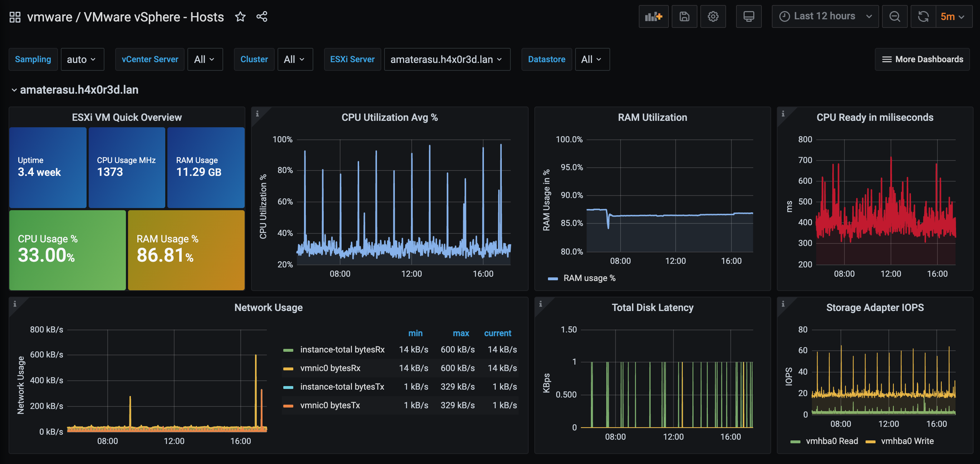Open the Cluster All dropdown
Image resolution: width=980 pixels, height=464 pixels.
click(x=295, y=59)
